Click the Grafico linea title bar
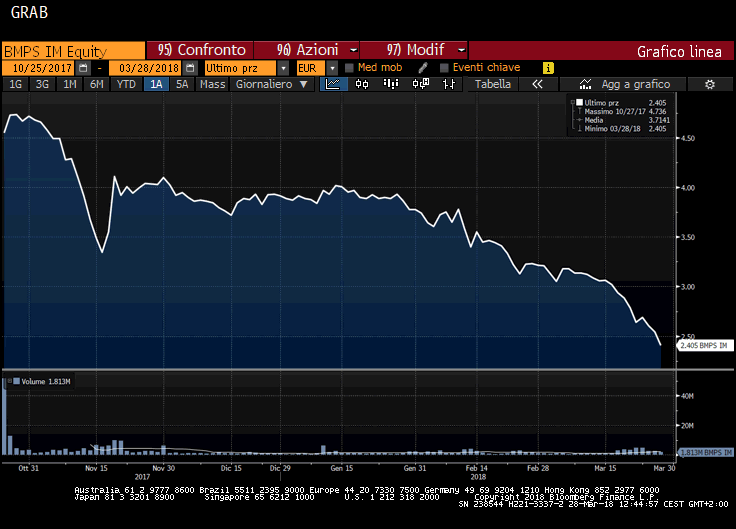736x529 pixels. (601, 51)
